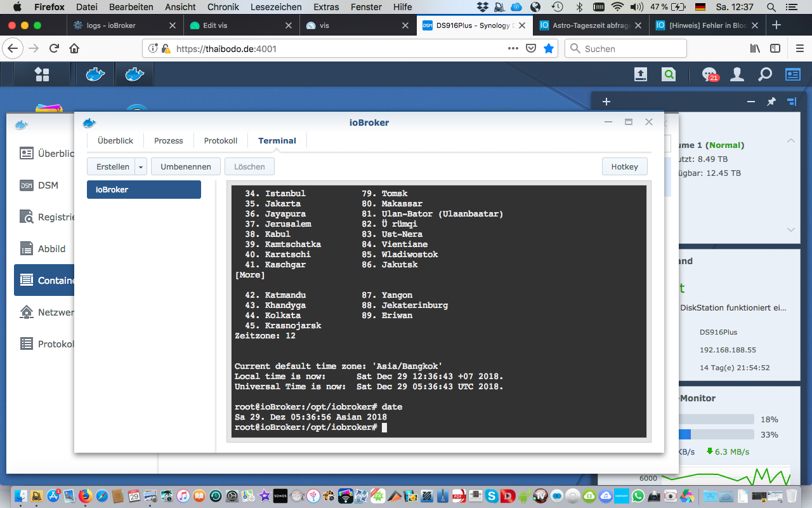
Task: Click the first Docker icon in DSM taskbar
Action: [95, 74]
